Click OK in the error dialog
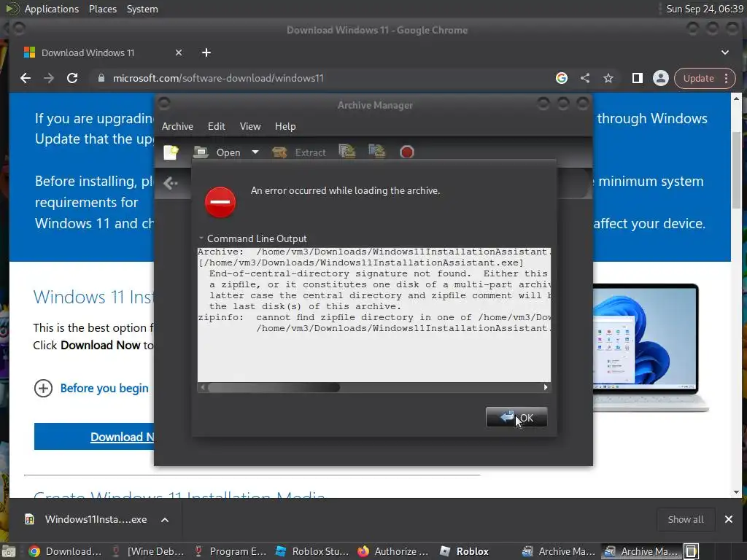747x560 pixels. (x=516, y=418)
